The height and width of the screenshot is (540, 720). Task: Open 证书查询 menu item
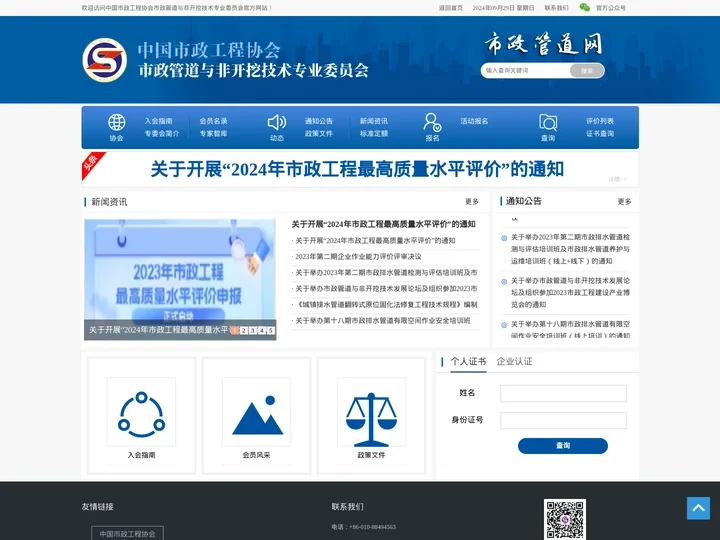click(600, 134)
